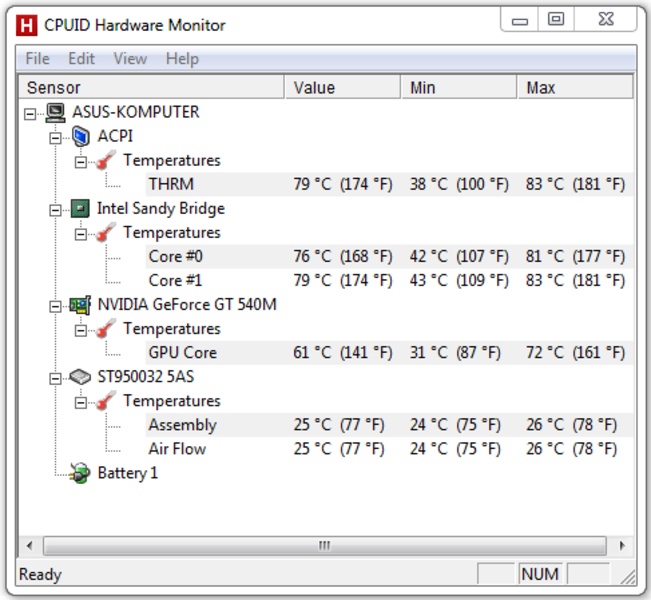Maximize the CPUID Hardware Monitor window
Screen dimensions: 651x600
[556, 20]
